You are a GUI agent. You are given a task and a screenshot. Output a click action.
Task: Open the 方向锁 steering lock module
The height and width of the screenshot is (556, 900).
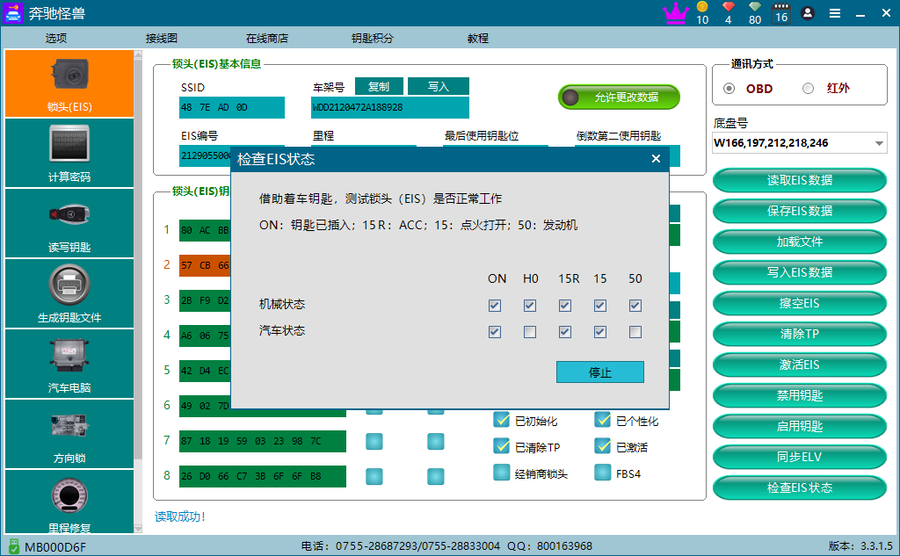(68, 433)
